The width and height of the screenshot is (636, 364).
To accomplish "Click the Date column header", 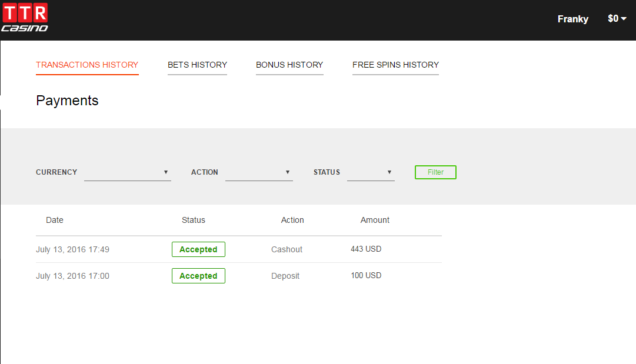I will [x=54, y=220].
